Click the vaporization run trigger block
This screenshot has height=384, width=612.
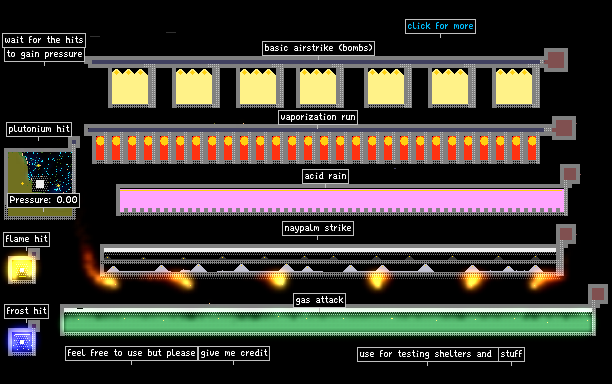(x=564, y=128)
